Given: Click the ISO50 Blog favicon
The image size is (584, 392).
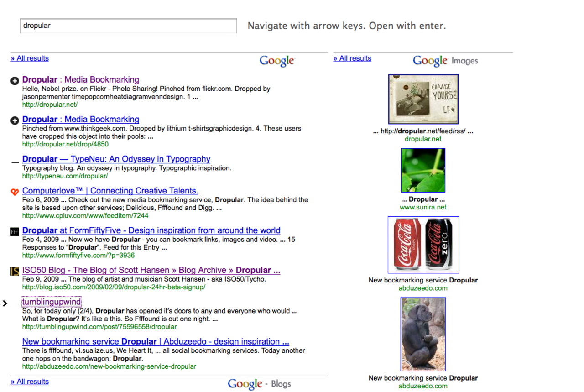Looking at the screenshot, I should [x=15, y=272].
